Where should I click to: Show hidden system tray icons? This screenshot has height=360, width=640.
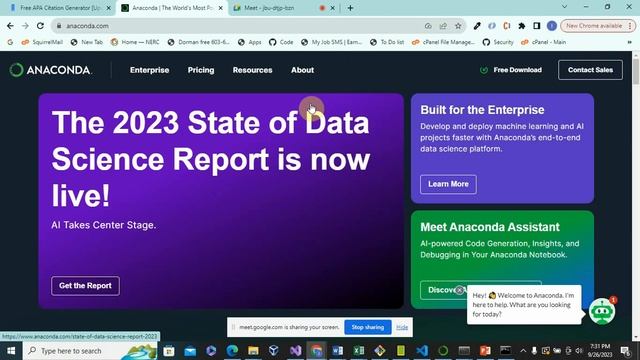(x=523, y=351)
